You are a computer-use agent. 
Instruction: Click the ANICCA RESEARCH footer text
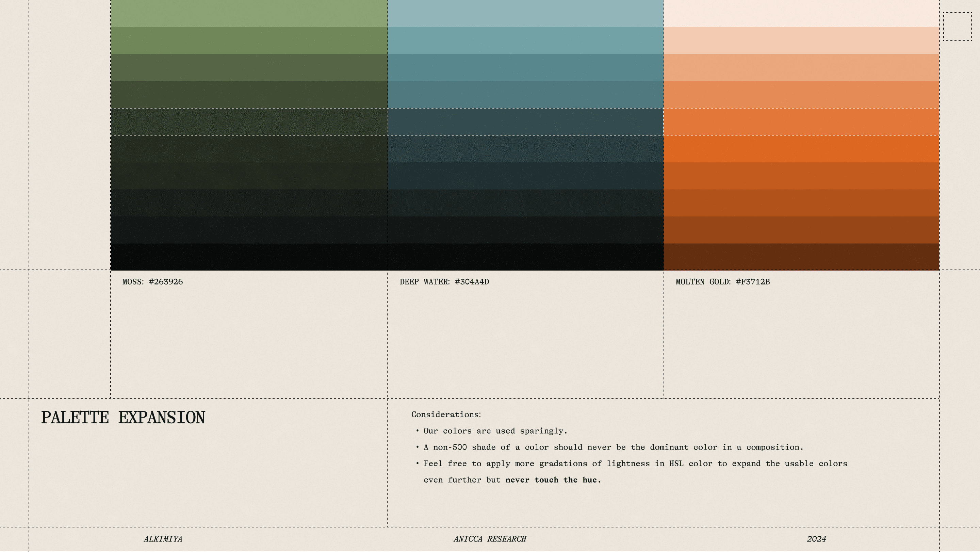(490, 539)
